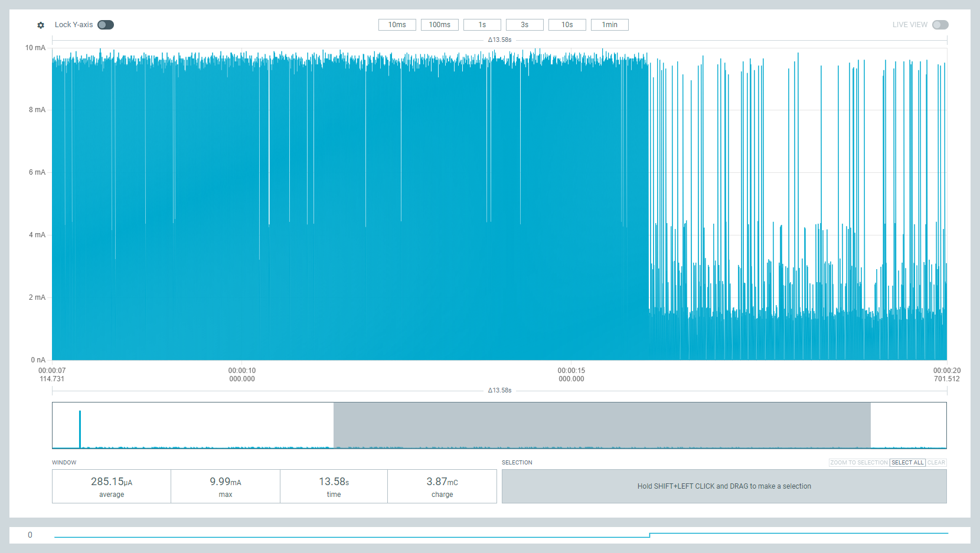
Task: Click the tall current spike in the minimap
Action: (x=80, y=428)
